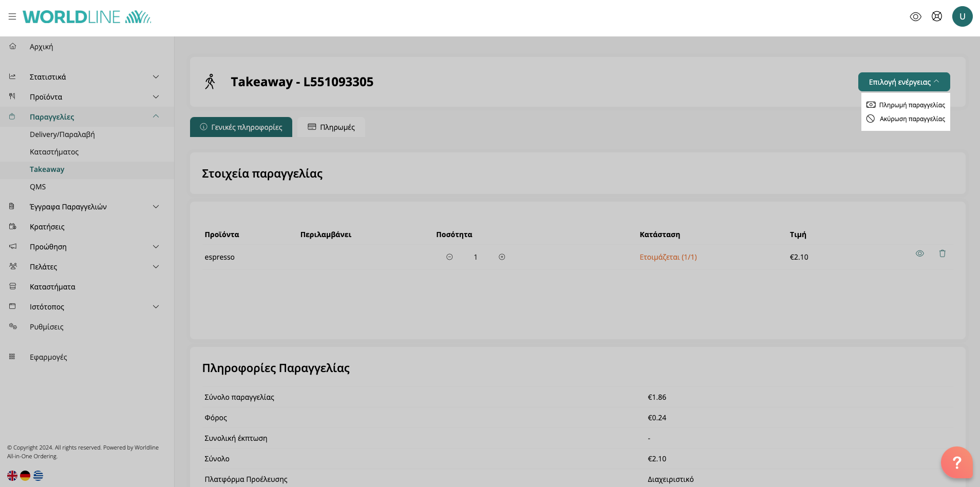Click the orange help question mark button

pos(956,462)
